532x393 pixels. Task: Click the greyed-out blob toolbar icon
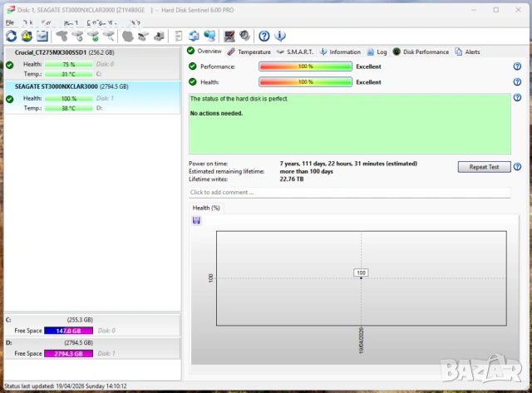[127, 36]
